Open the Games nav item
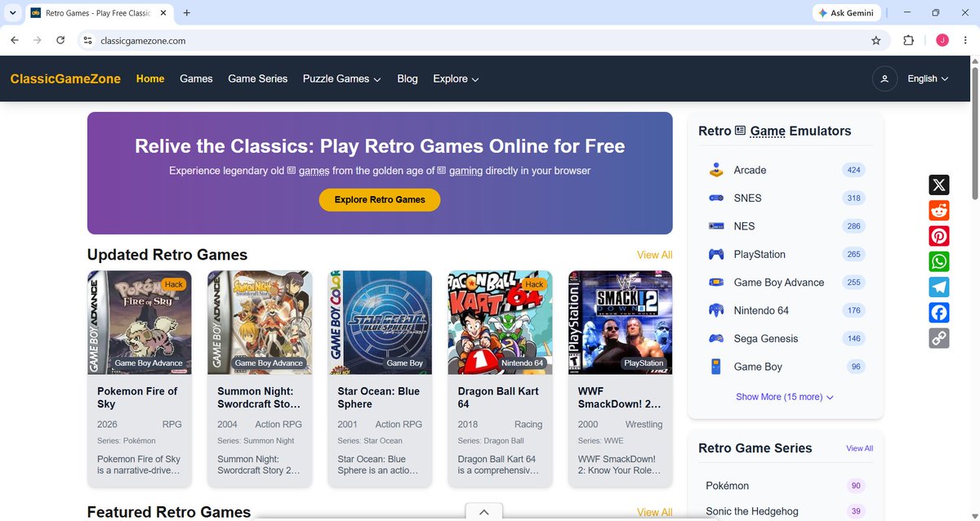Screen dimensions: 980x521 [196, 78]
